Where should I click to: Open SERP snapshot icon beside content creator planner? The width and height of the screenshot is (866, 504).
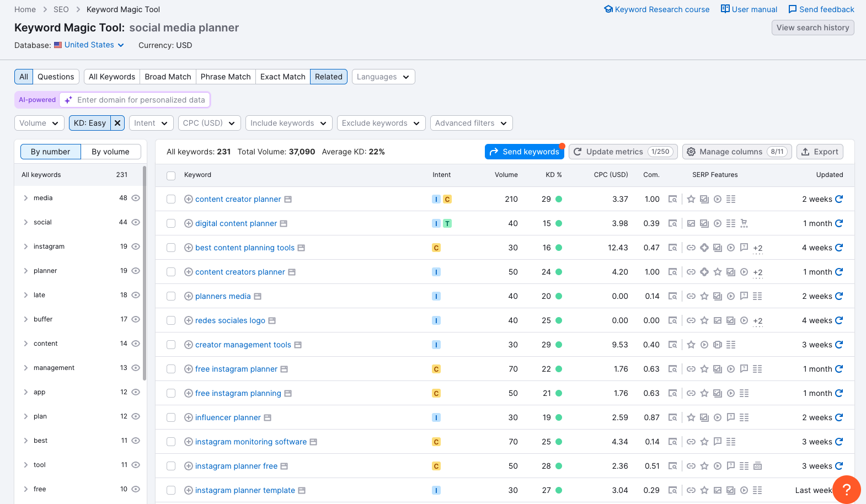pyautogui.click(x=288, y=199)
